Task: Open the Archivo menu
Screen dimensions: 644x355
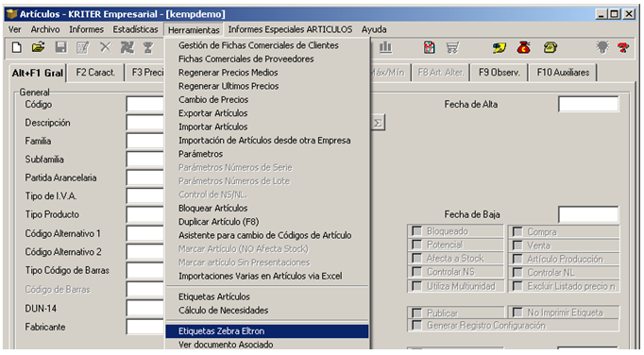Action: tap(45, 29)
